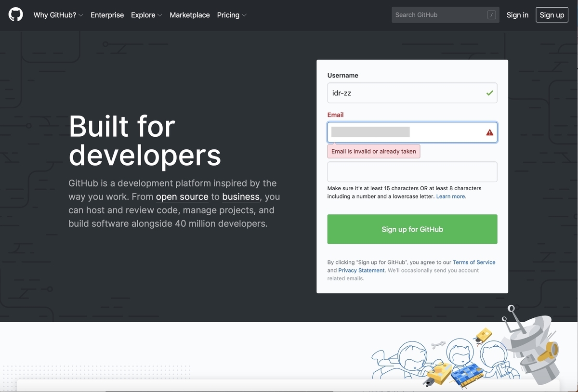Click the Built for developers headline

[144, 141]
